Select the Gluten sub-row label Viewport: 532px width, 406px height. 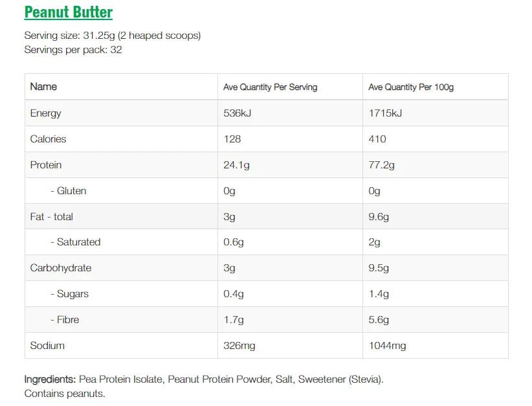[68, 191]
